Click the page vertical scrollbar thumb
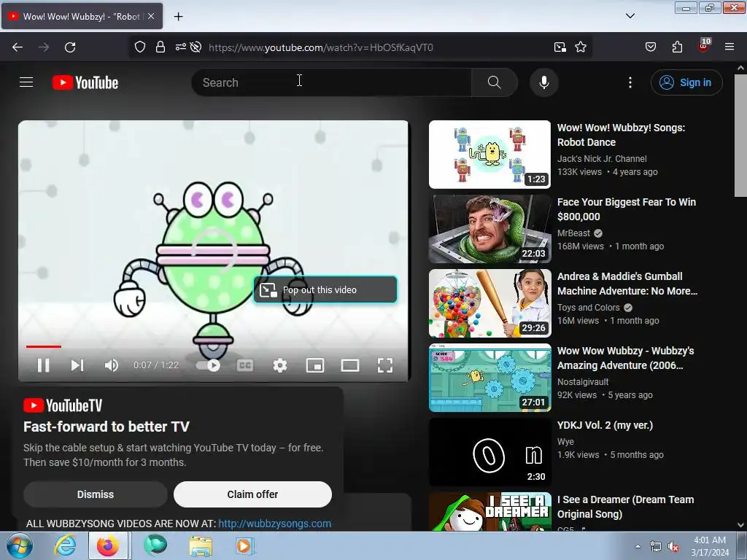This screenshot has height=560, width=747. click(x=740, y=135)
